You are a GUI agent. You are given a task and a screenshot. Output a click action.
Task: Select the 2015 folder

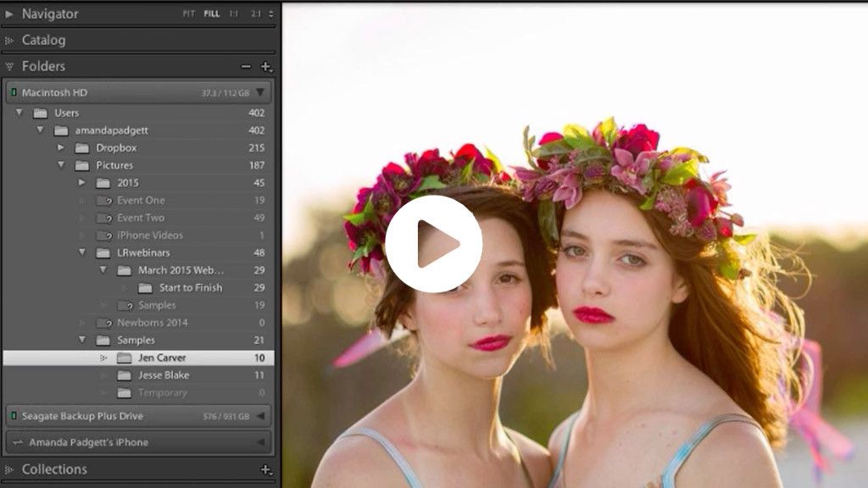coord(138,183)
